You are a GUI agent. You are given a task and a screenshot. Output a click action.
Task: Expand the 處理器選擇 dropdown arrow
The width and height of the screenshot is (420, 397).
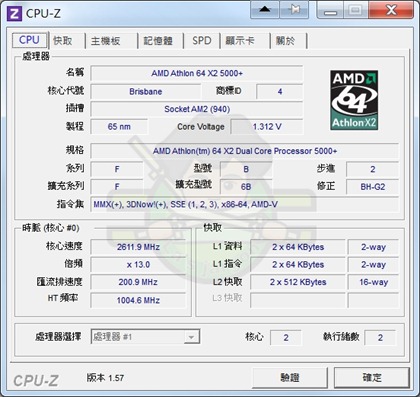coord(191,337)
